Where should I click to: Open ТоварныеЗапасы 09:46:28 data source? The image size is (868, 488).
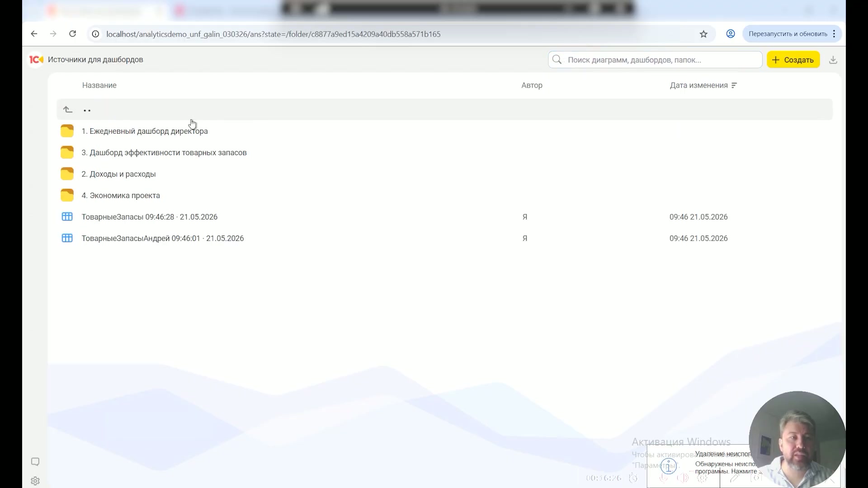pos(149,217)
